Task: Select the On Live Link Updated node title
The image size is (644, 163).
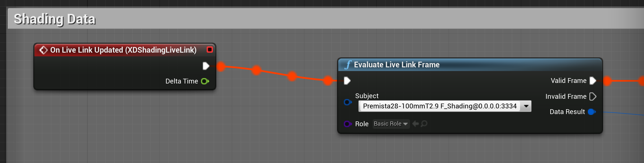Action: point(123,50)
